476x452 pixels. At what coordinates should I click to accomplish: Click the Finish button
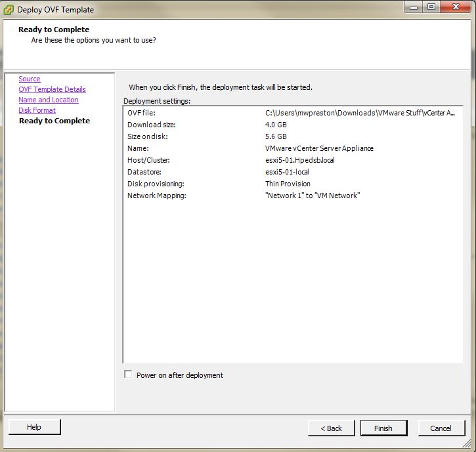pyautogui.click(x=383, y=428)
